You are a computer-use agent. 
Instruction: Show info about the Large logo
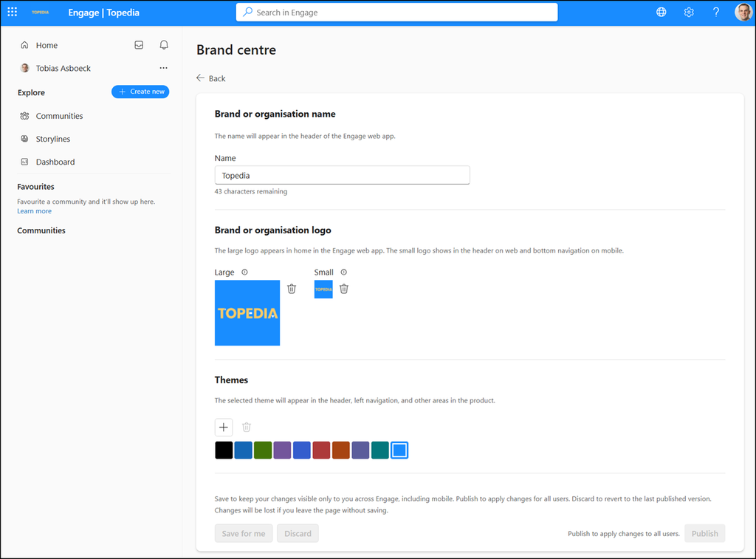pyautogui.click(x=244, y=272)
